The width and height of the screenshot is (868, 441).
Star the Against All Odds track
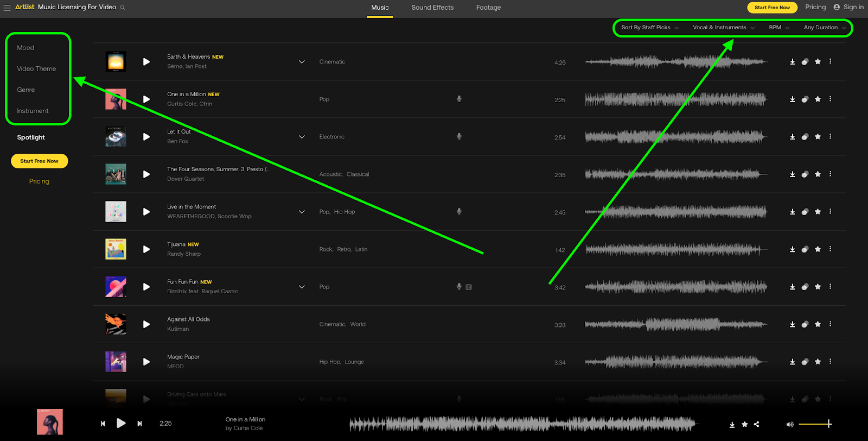click(x=818, y=324)
